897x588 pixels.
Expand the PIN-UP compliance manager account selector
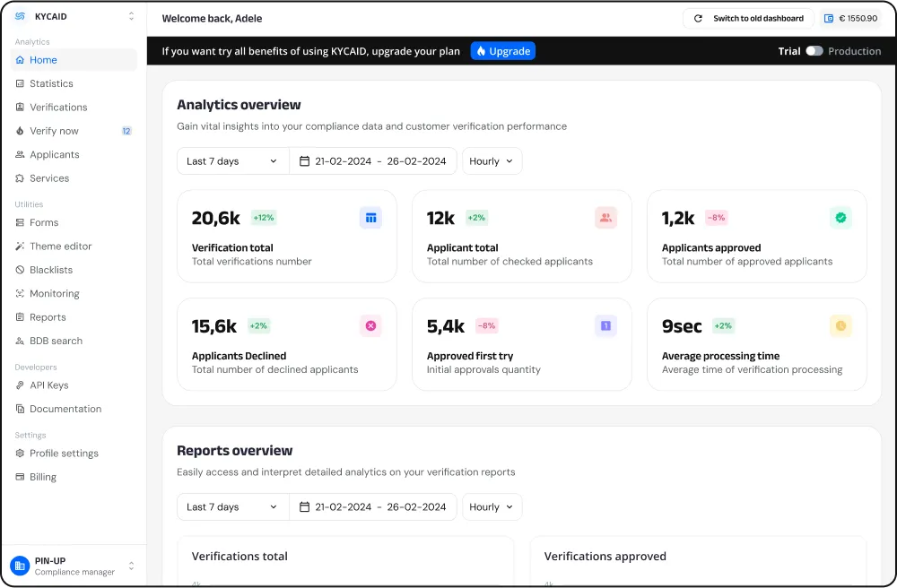131,566
